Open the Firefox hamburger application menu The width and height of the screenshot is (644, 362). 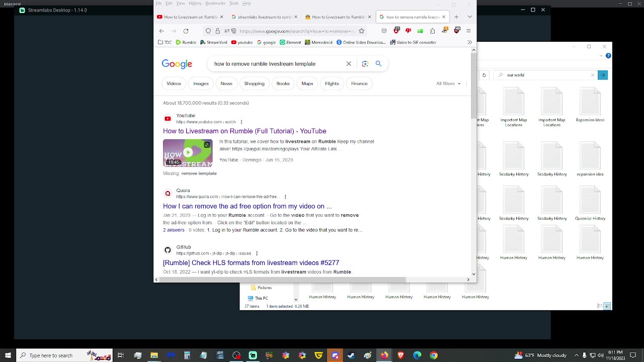pyautogui.click(x=468, y=31)
